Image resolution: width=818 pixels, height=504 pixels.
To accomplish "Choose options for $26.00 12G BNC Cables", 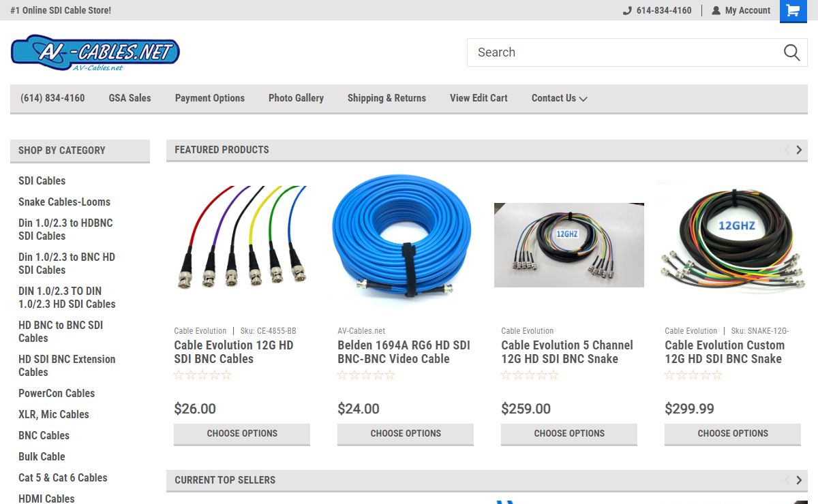I will click(x=242, y=433).
